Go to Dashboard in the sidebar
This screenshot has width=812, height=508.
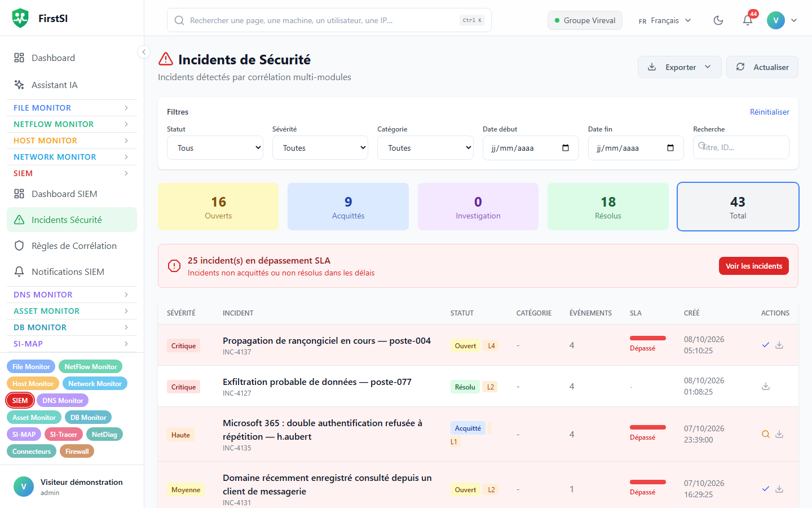[x=72, y=58]
